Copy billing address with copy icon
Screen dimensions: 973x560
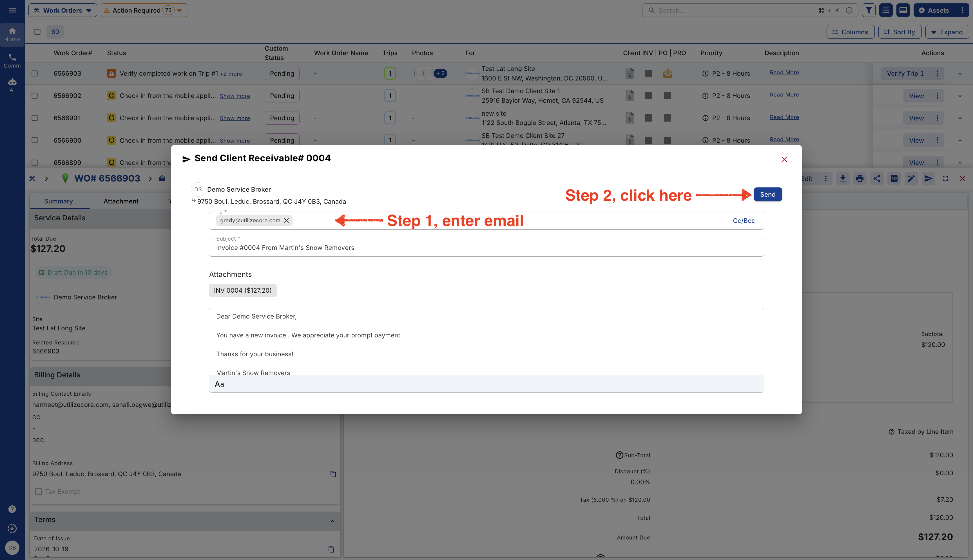(333, 474)
